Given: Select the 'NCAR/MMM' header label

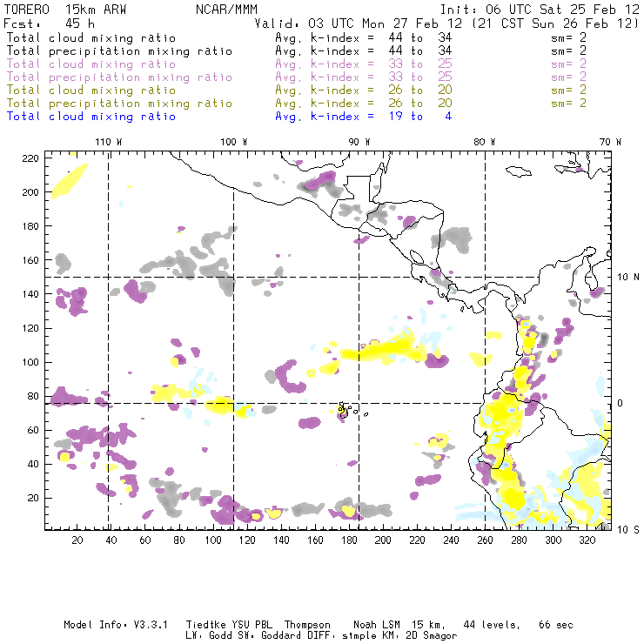Looking at the screenshot, I should [x=226, y=10].
